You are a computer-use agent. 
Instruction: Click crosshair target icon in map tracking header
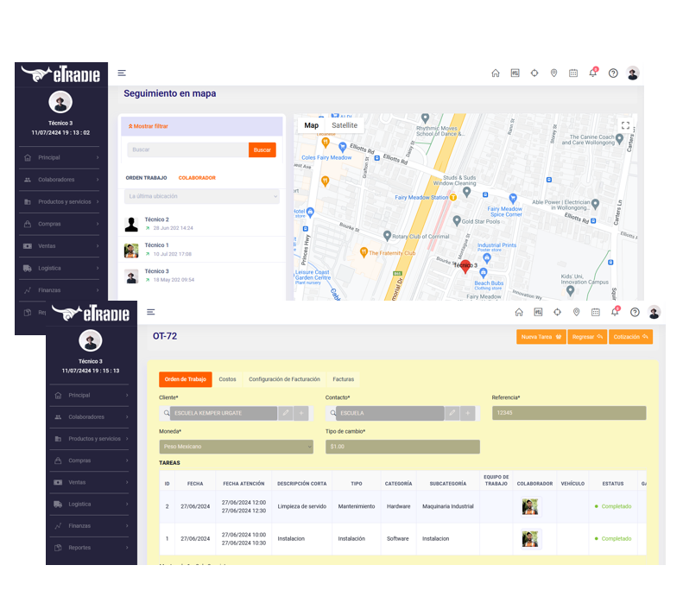tap(534, 73)
